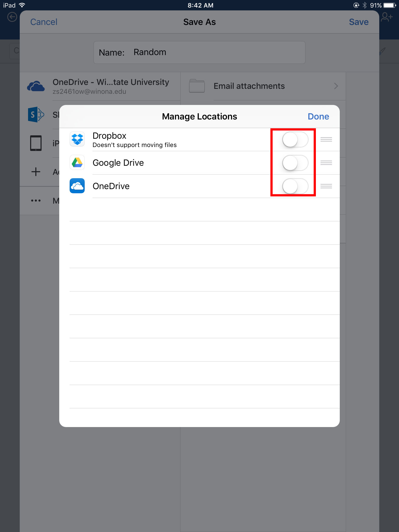Grab the Dropbox reorder handle
Screen dimensions: 399x532
pos(326,139)
